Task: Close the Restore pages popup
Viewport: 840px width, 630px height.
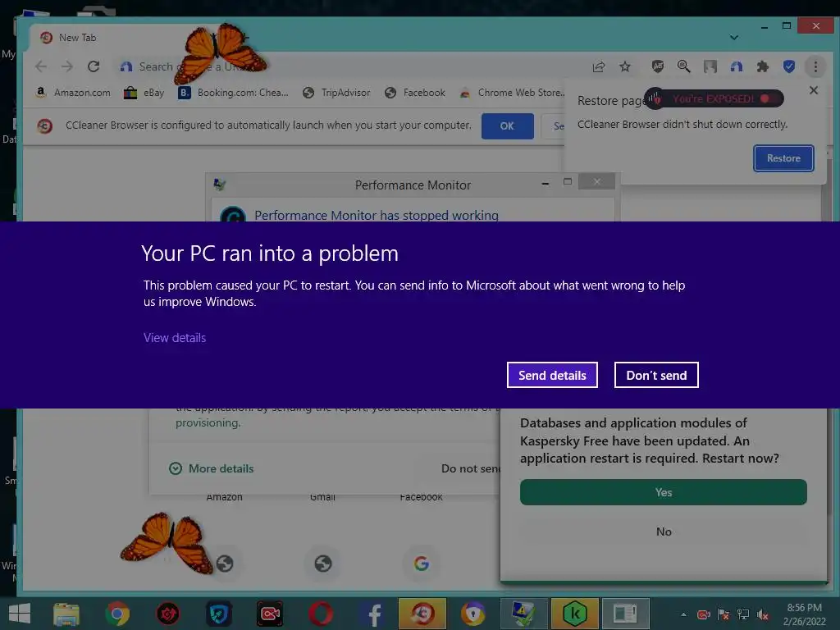Action: tap(813, 90)
